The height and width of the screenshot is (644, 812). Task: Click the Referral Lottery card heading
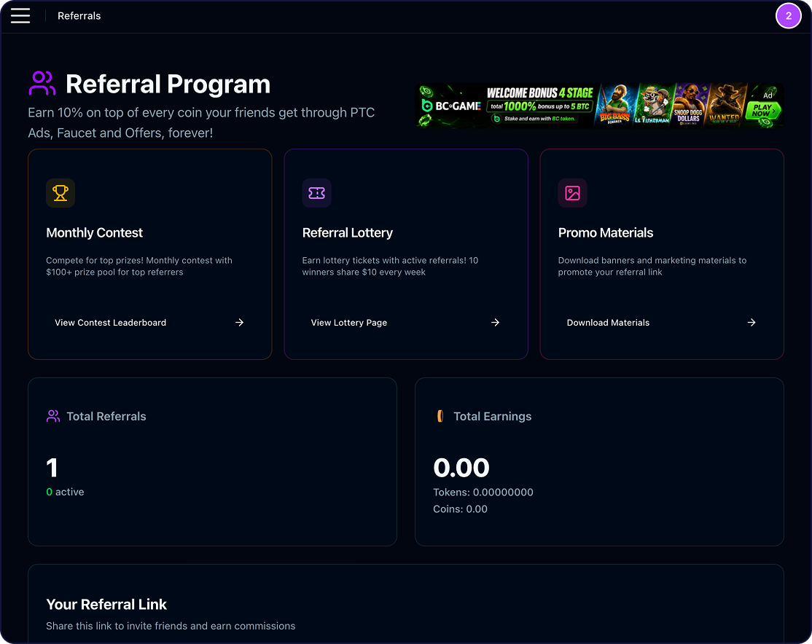point(348,232)
